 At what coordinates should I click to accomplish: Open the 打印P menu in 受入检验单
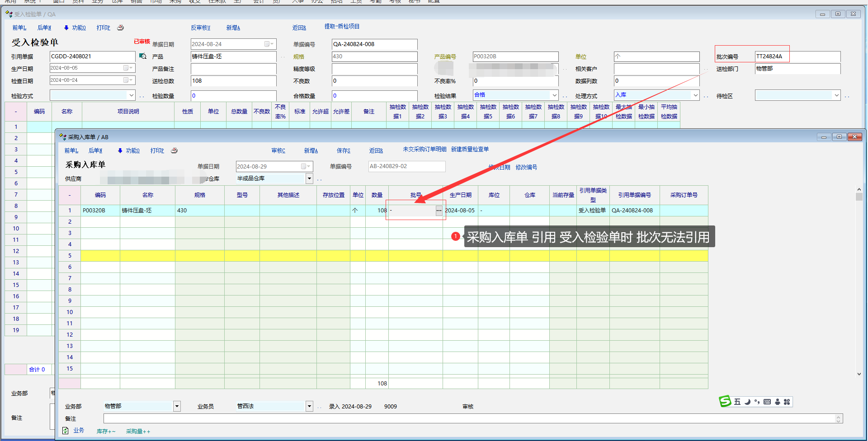103,28
